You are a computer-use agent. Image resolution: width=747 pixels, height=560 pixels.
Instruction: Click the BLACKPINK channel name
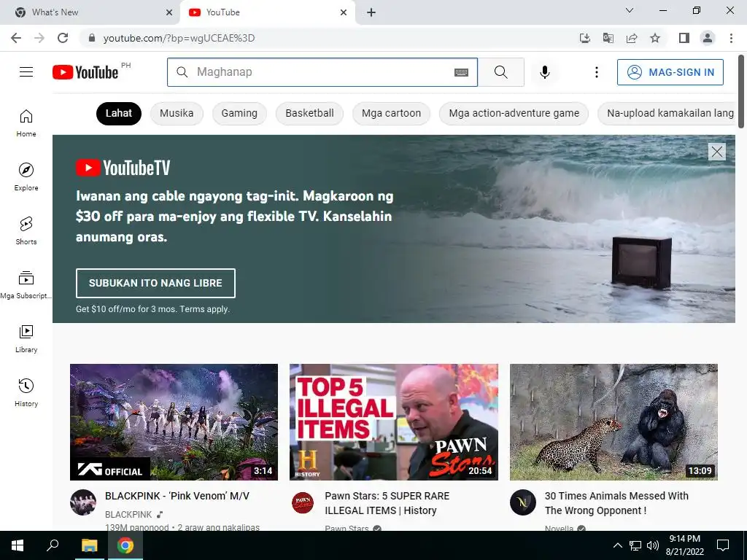(128, 514)
